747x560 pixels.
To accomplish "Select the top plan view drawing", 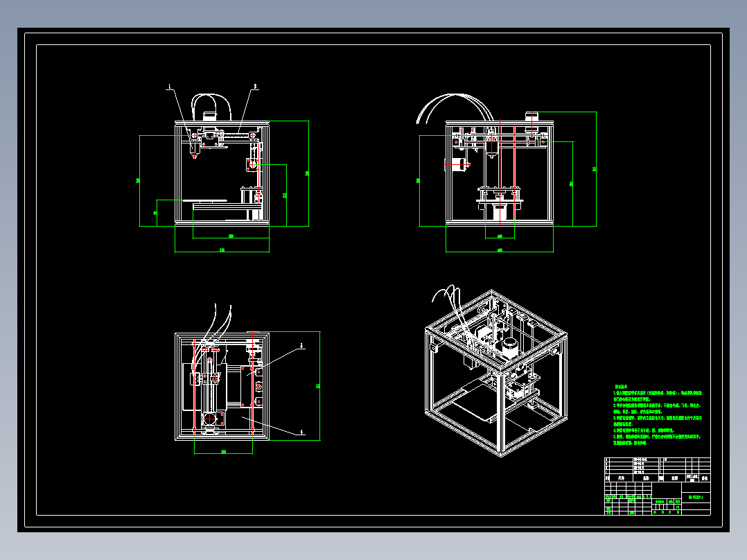I will (x=247, y=379).
